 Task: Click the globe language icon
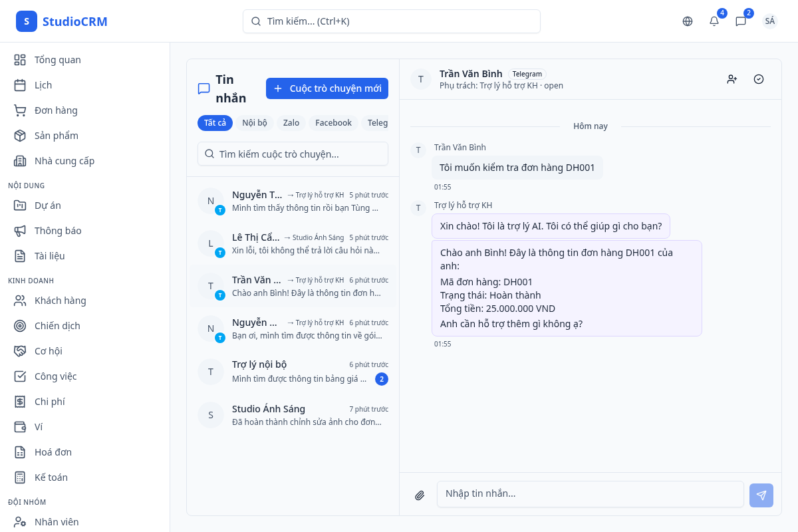688,21
